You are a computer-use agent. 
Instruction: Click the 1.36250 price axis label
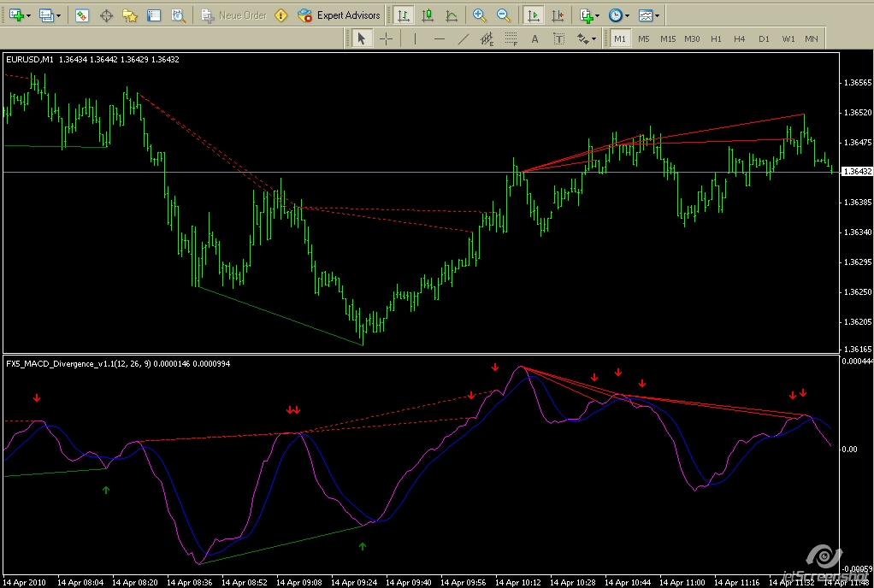(x=858, y=291)
